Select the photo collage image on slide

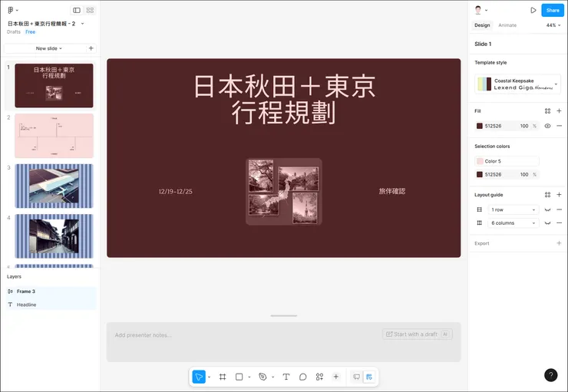(284, 192)
